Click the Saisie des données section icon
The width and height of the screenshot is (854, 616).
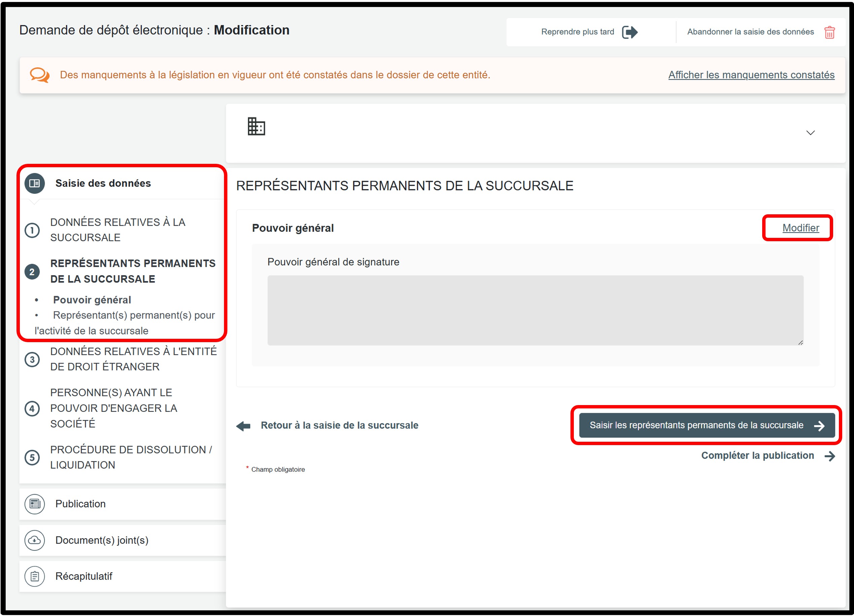click(35, 183)
